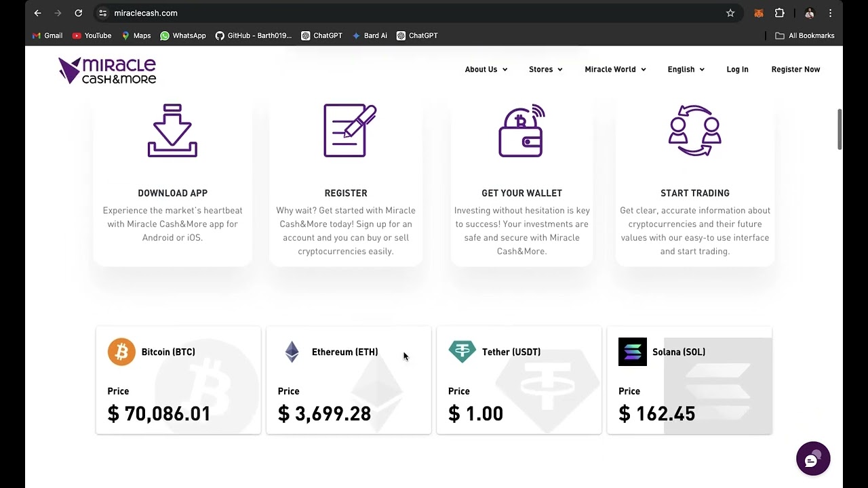This screenshot has height=488, width=868.
Task: Click the Bitcoin wallet icon
Action: pos(521,131)
